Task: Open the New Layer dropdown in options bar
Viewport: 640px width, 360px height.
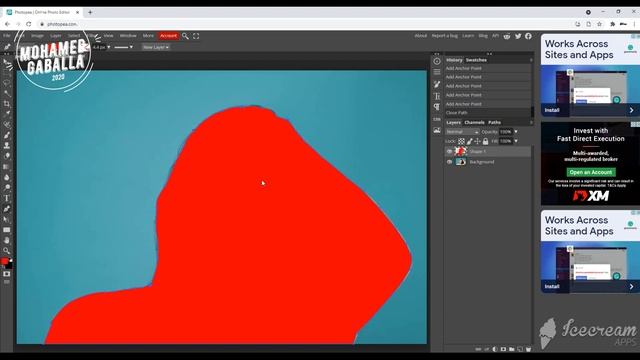Action: [x=156, y=47]
